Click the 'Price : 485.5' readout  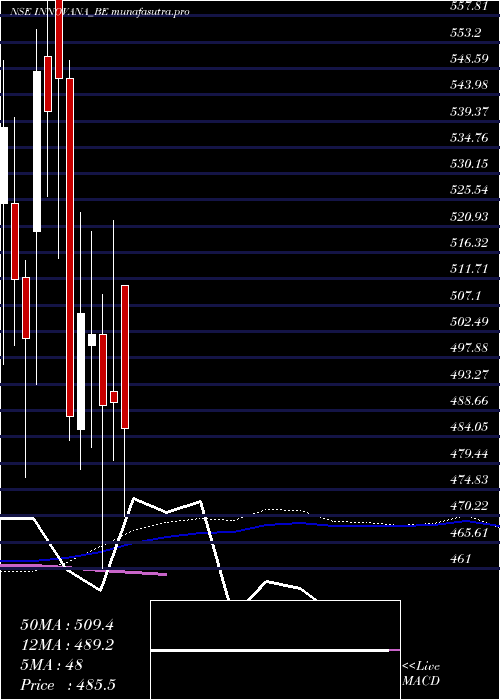pyautogui.click(x=68, y=685)
